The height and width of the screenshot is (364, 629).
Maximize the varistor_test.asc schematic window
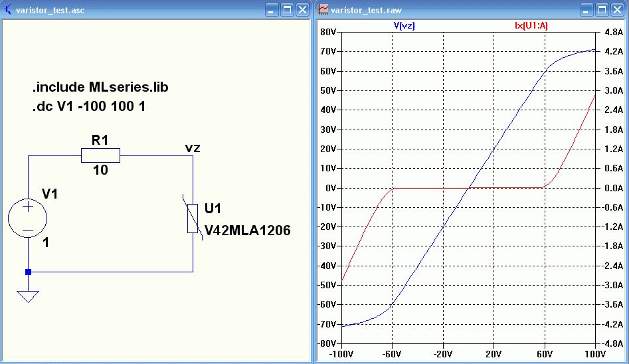(x=287, y=10)
